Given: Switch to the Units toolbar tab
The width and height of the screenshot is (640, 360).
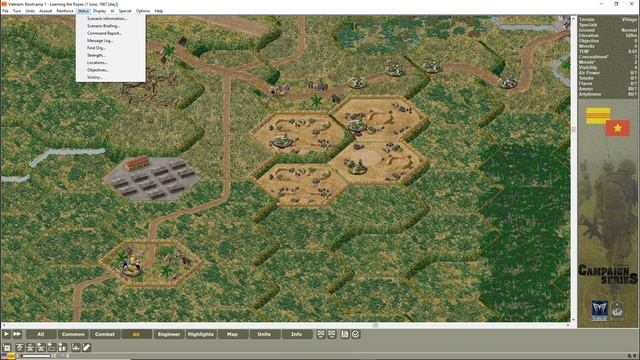Looking at the screenshot, I should (264, 334).
